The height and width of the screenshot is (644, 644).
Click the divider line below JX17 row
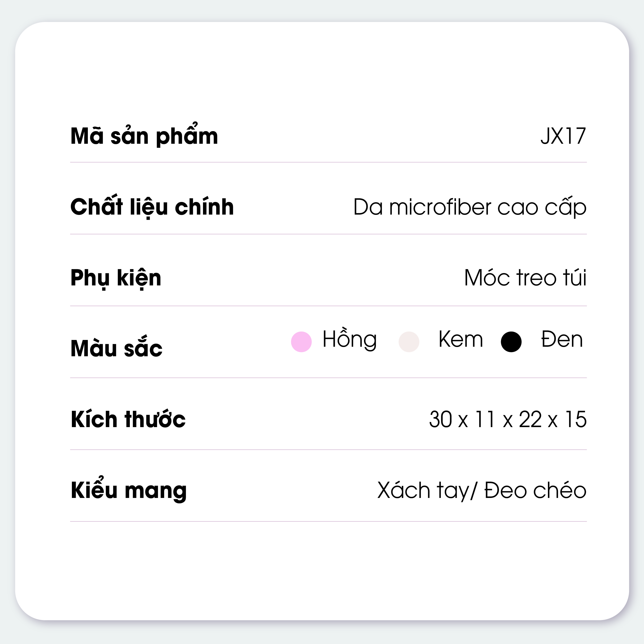click(328, 162)
